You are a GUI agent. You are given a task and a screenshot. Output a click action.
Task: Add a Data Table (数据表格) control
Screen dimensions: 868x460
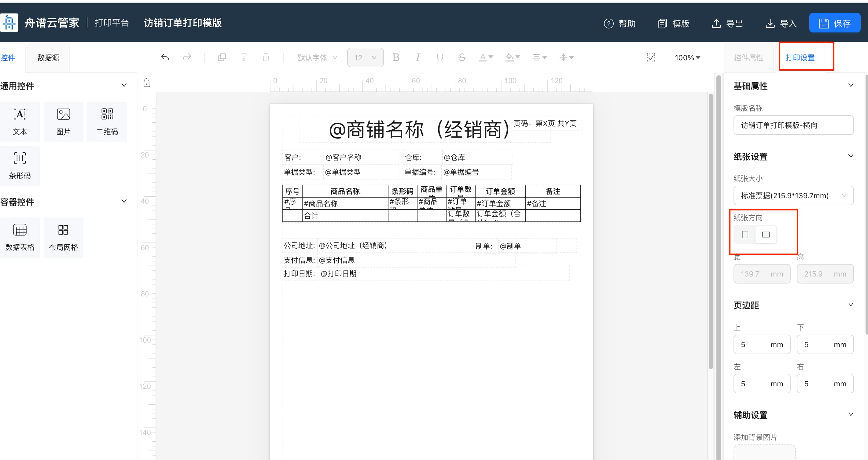tap(20, 237)
